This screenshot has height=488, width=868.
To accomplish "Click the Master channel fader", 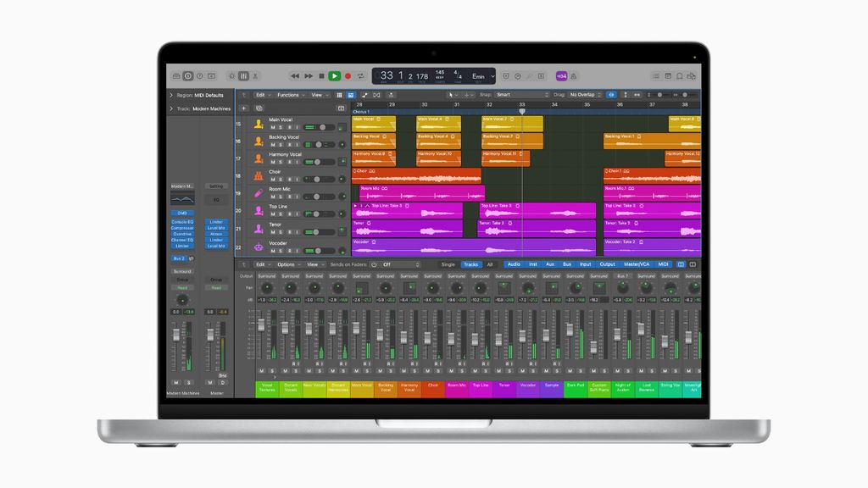I will 209,334.
